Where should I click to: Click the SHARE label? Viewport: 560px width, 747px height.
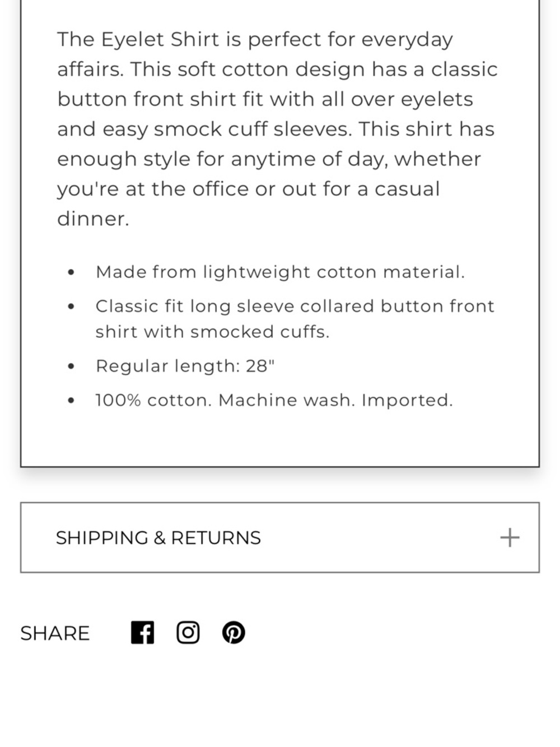tap(55, 633)
